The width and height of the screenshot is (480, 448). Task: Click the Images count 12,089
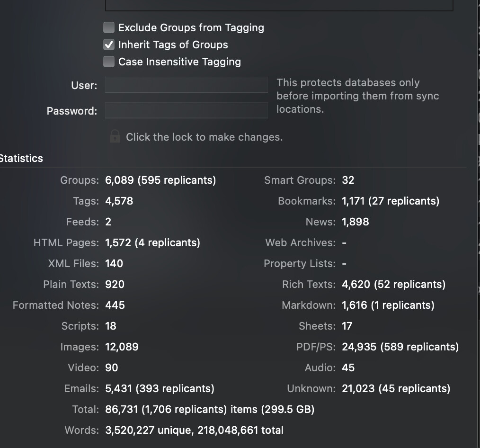122,347
